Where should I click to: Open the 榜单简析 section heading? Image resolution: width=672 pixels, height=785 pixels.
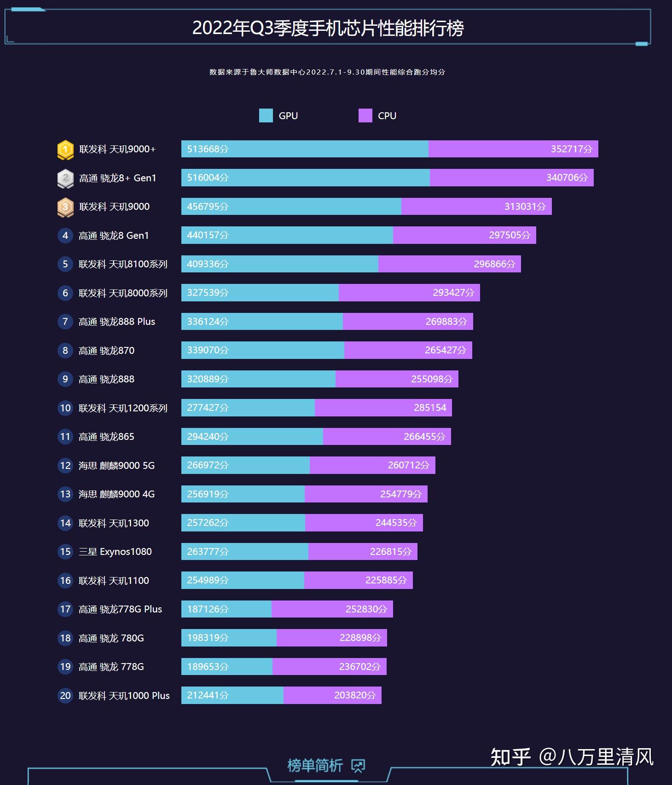pos(315,766)
